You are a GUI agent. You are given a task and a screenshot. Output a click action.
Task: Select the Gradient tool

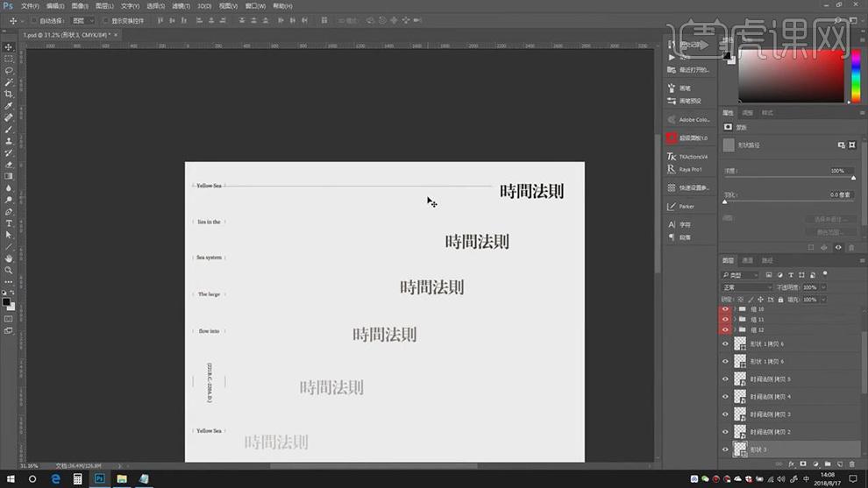(8, 176)
